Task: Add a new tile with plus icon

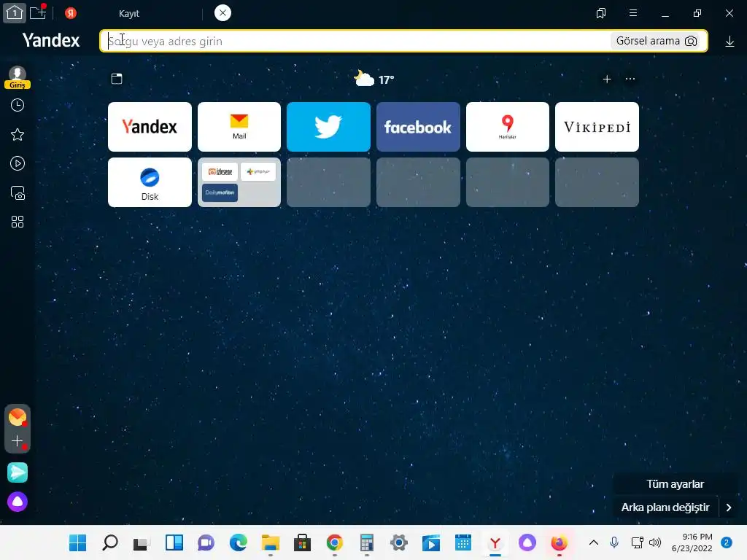Action: pyautogui.click(x=607, y=79)
